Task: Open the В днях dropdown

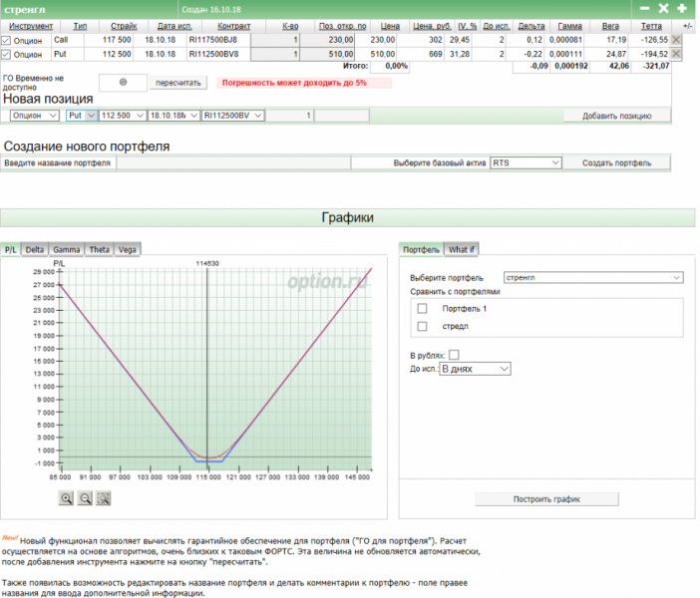Action: pyautogui.click(x=475, y=369)
